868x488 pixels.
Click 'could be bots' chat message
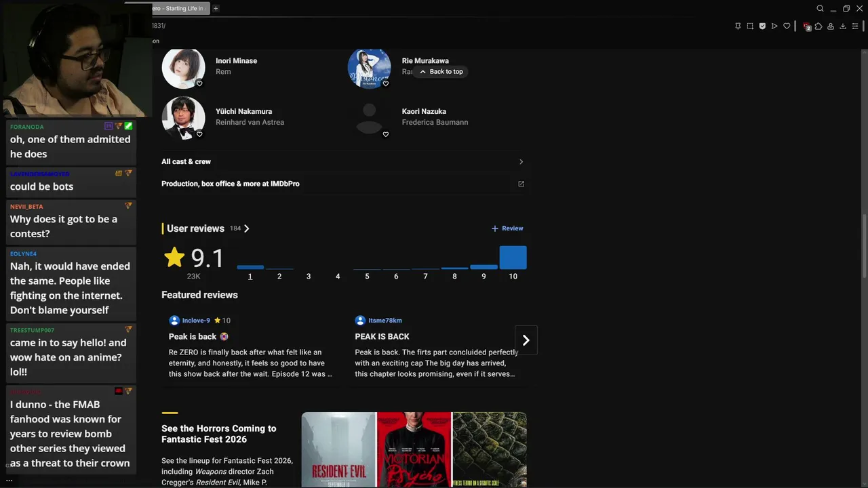point(41,186)
